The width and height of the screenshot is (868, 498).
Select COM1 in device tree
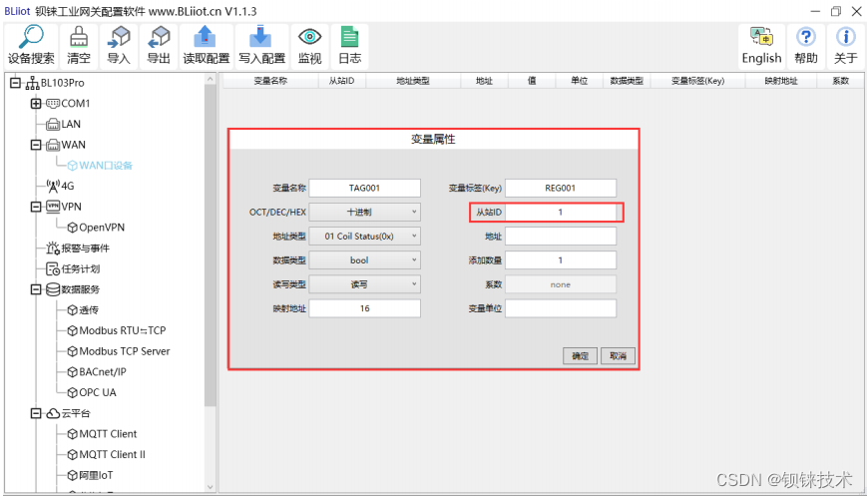point(75,103)
